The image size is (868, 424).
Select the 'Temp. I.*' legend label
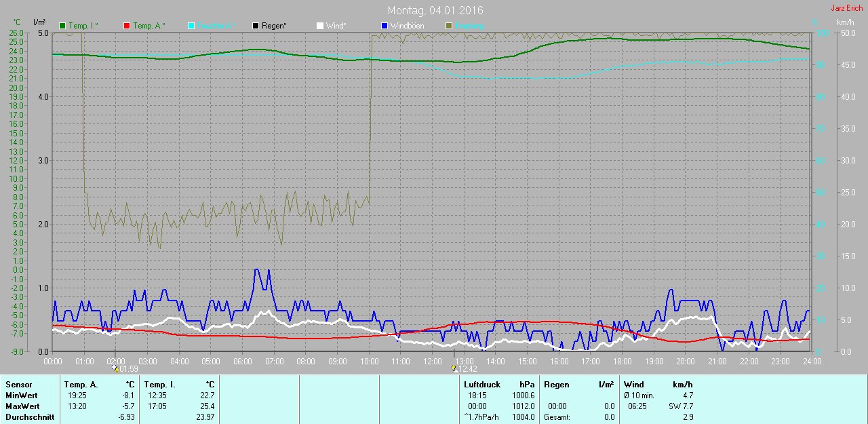(83, 26)
